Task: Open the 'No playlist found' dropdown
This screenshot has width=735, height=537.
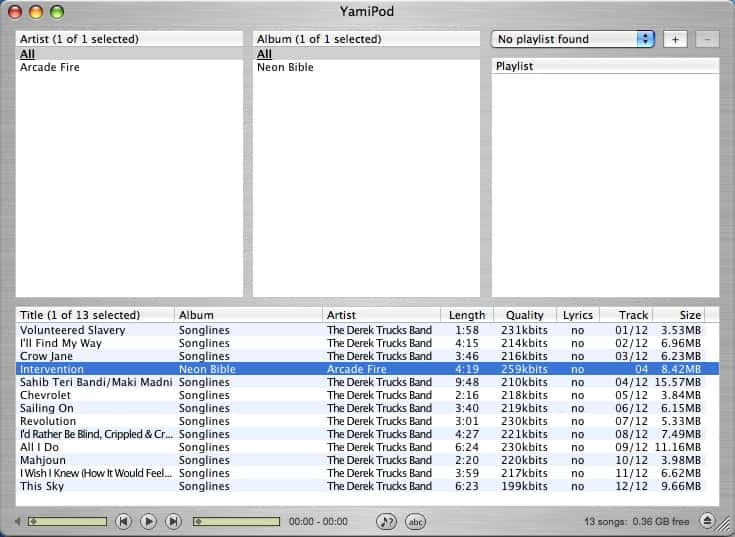Action: click(x=573, y=39)
